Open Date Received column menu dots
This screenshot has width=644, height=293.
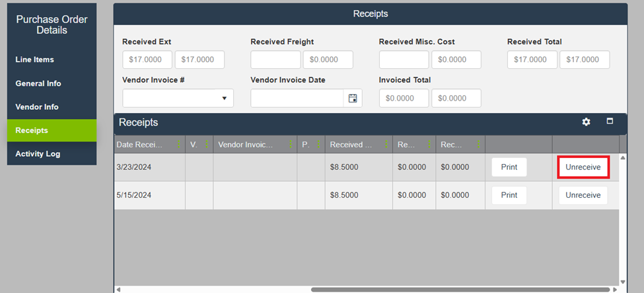coord(178,145)
